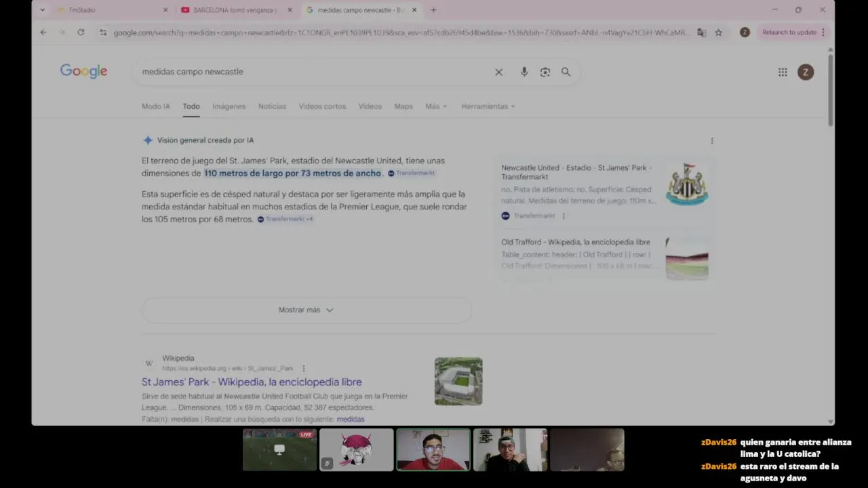Screen dimensions: 868x488
Task: Go back in browser history
Action: (43, 32)
